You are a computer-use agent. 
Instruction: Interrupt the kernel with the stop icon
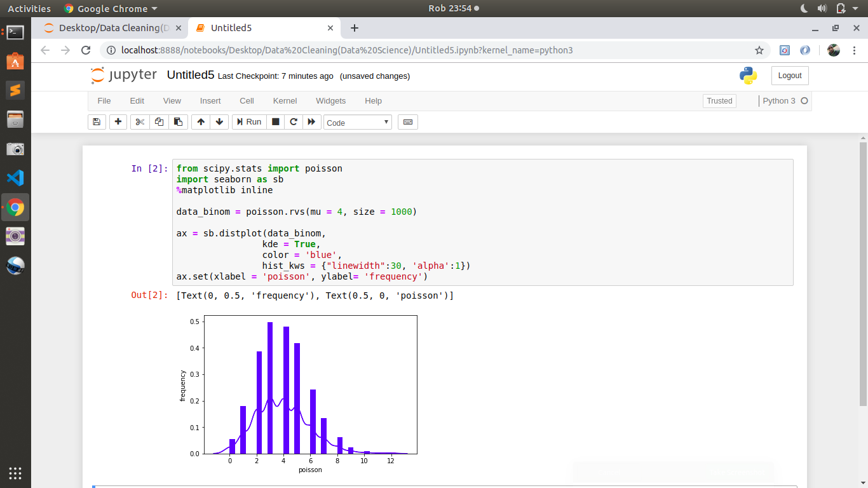tap(276, 122)
